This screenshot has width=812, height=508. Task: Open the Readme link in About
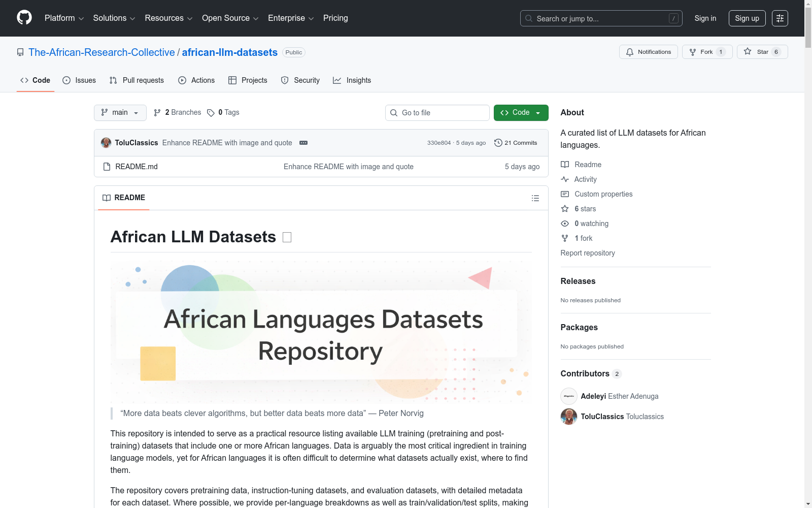coord(581,165)
